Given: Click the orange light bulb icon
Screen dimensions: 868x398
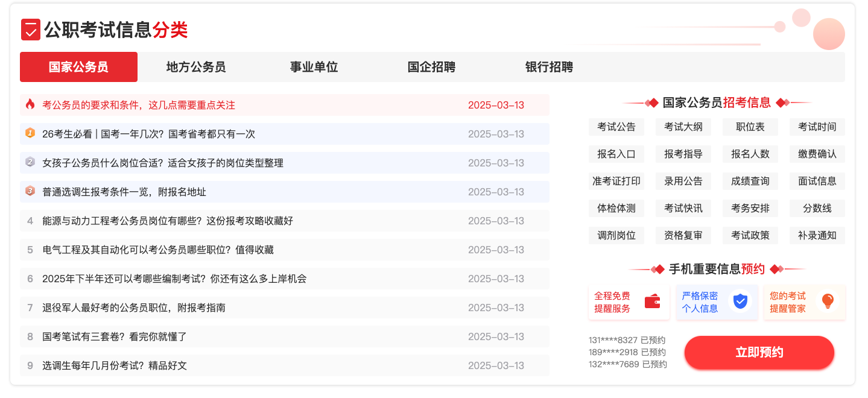Looking at the screenshot, I should click(x=827, y=302).
